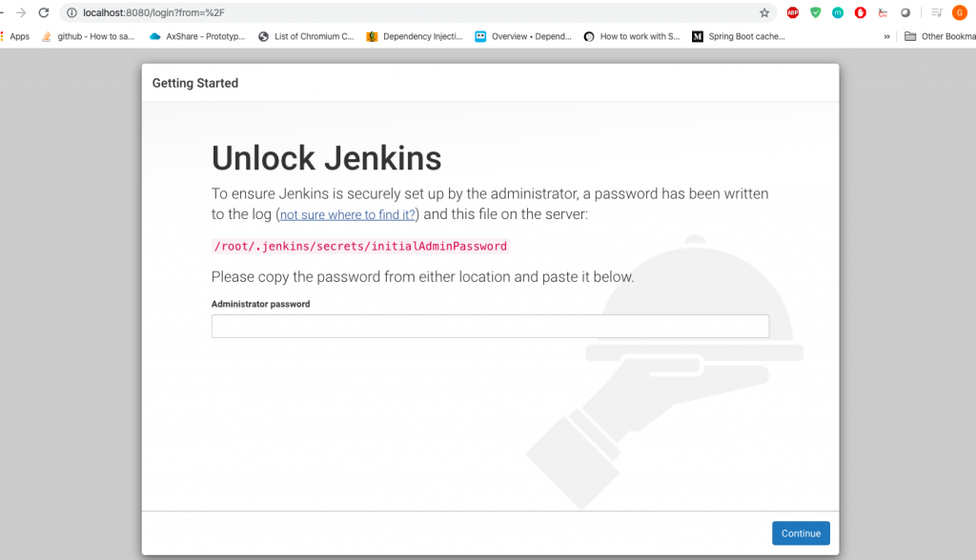Viewport: 976px width, 560px height.
Task: View site information icon in address bar
Action: coord(71,12)
